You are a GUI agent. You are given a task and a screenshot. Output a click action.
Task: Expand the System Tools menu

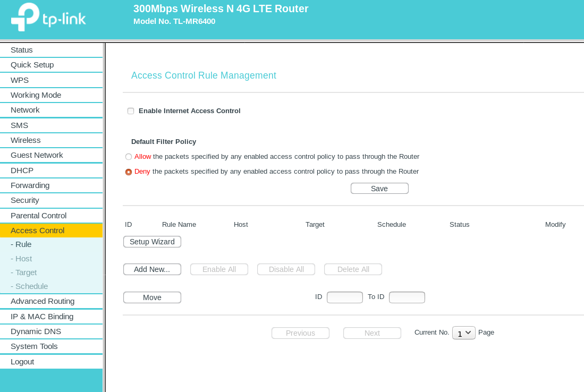coord(34,346)
